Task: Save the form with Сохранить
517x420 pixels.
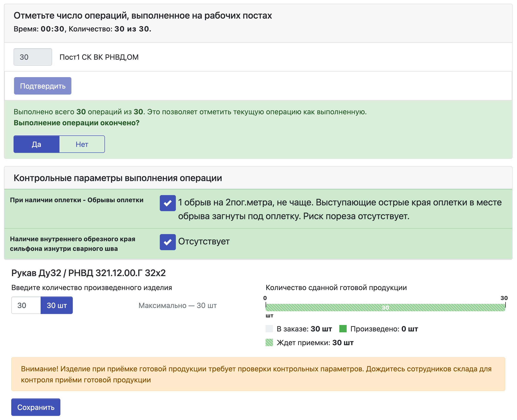Action: 36,407
